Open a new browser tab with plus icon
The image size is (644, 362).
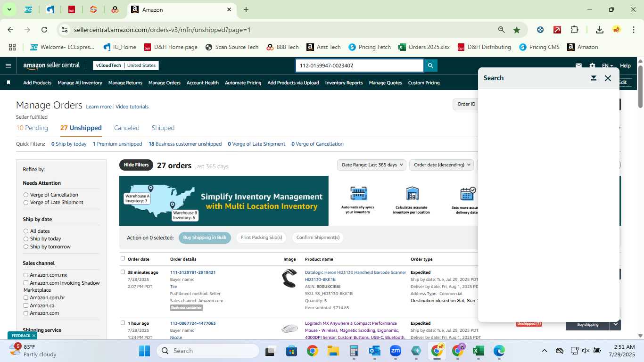pos(246,9)
